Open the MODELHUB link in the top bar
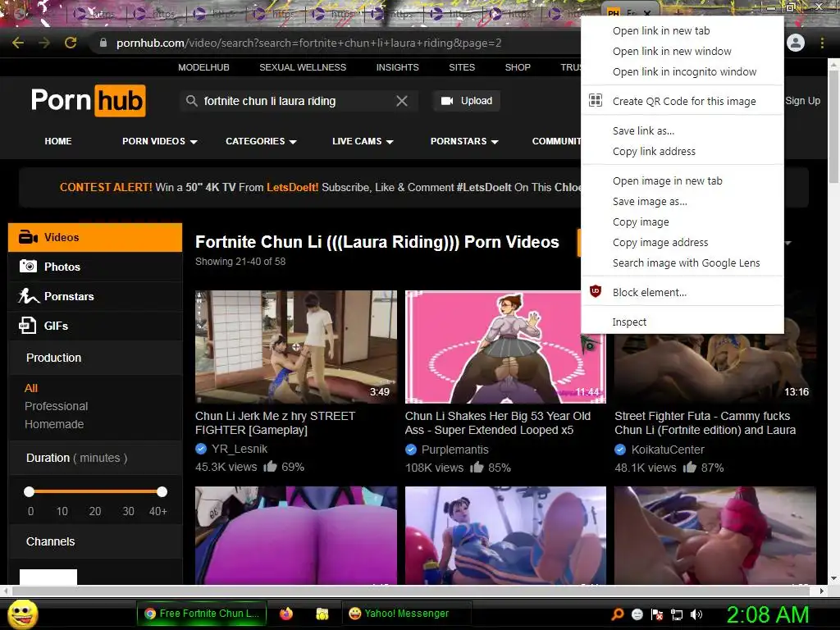 coord(203,67)
